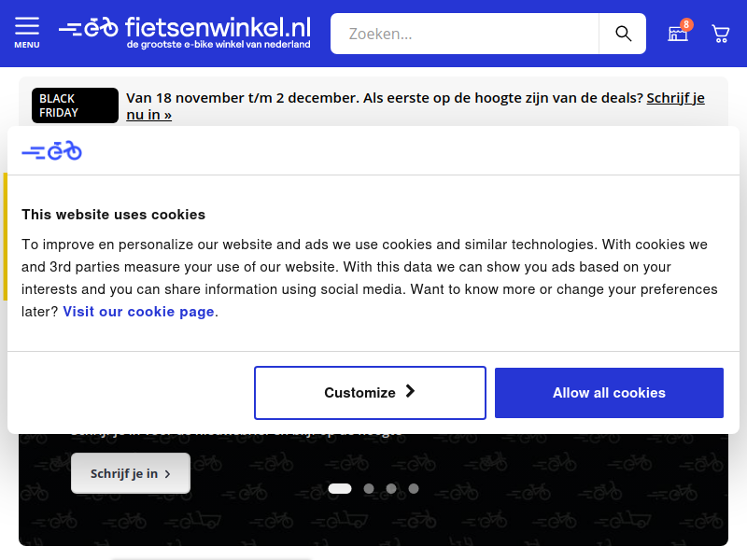Select the first active carousel indicator
The height and width of the screenshot is (560, 747).
[x=340, y=488]
